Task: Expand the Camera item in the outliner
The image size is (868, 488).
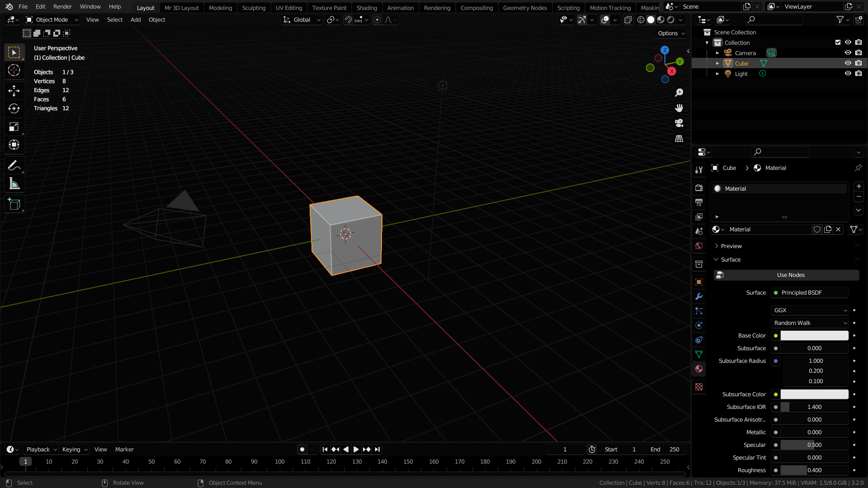Action: (x=717, y=53)
